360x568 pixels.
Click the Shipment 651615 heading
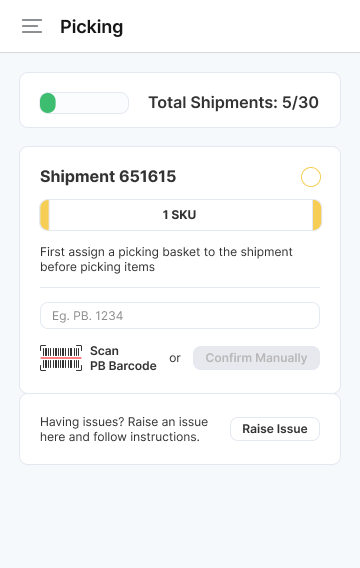tap(108, 177)
